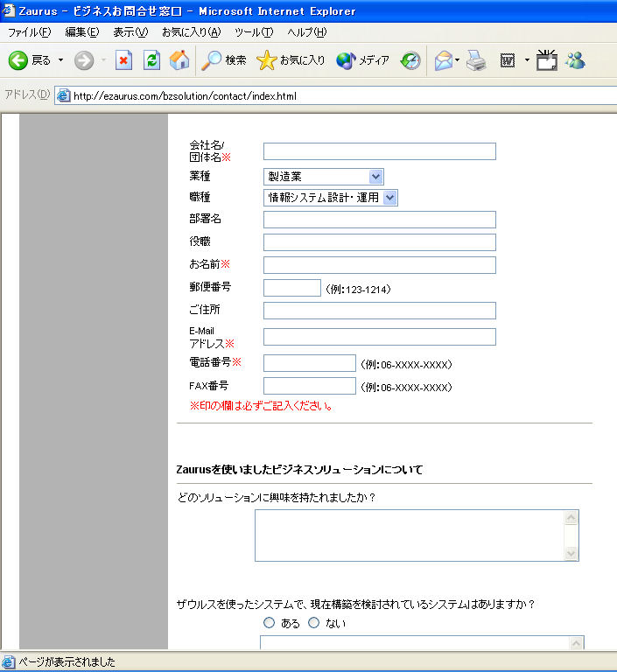Open the ファイル(F) menu
Image resolution: width=617 pixels, height=672 pixels.
click(29, 32)
